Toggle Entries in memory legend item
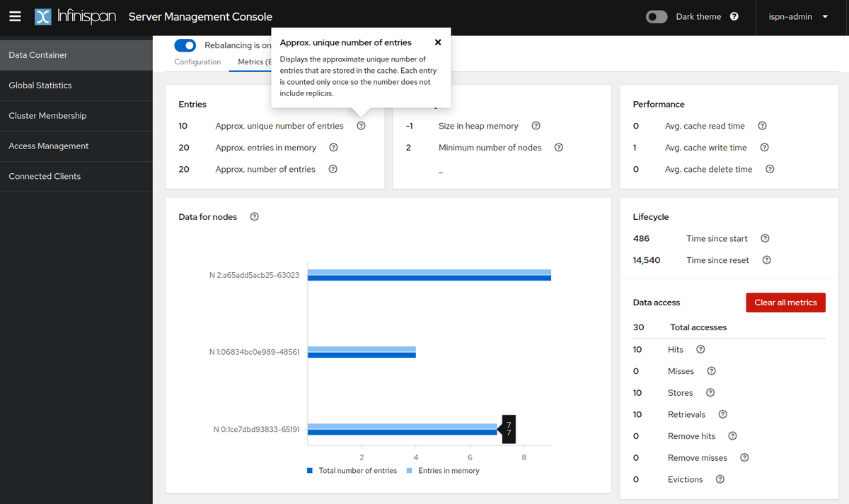The image size is (849, 504). 443,471
